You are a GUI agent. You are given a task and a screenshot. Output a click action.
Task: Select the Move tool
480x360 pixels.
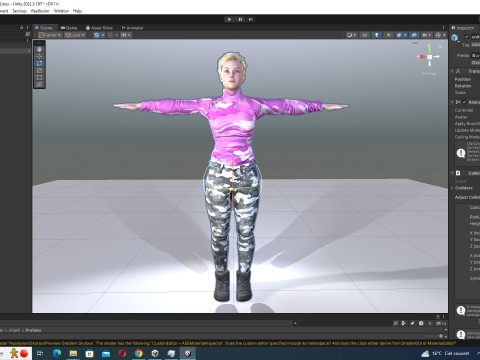pyautogui.click(x=39, y=56)
